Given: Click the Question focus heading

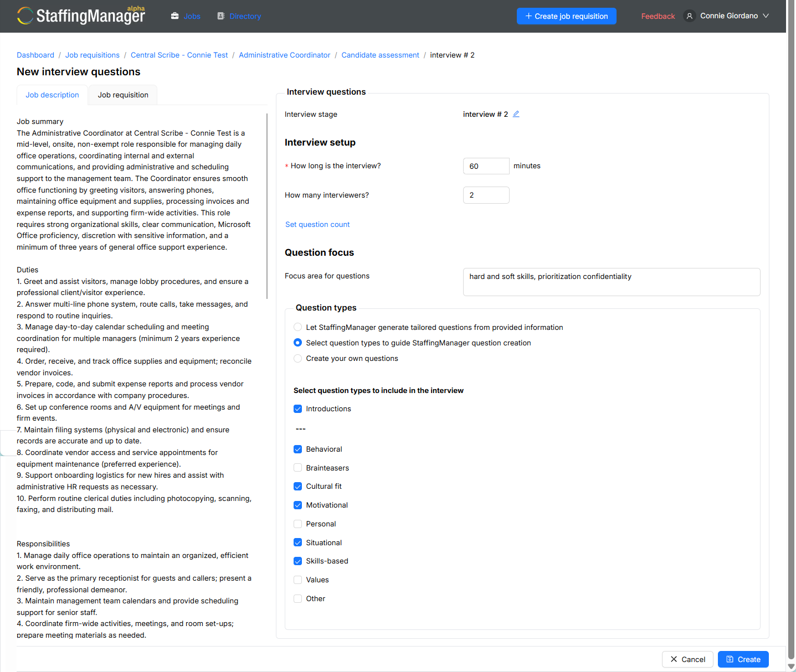Looking at the screenshot, I should pos(319,252).
